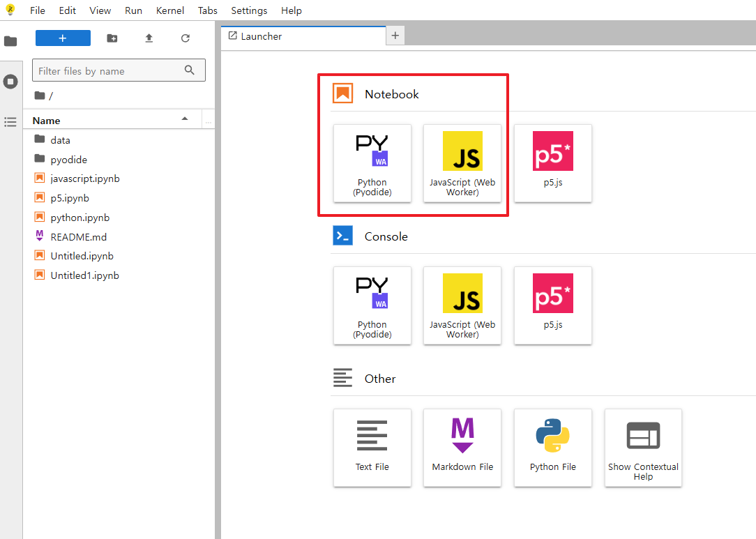Open the Help menu
Viewport: 756px width, 539px height.
pyautogui.click(x=292, y=10)
